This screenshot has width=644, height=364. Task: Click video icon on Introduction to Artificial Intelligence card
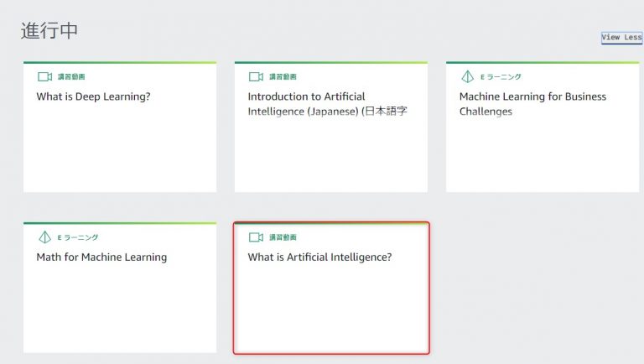(x=256, y=77)
